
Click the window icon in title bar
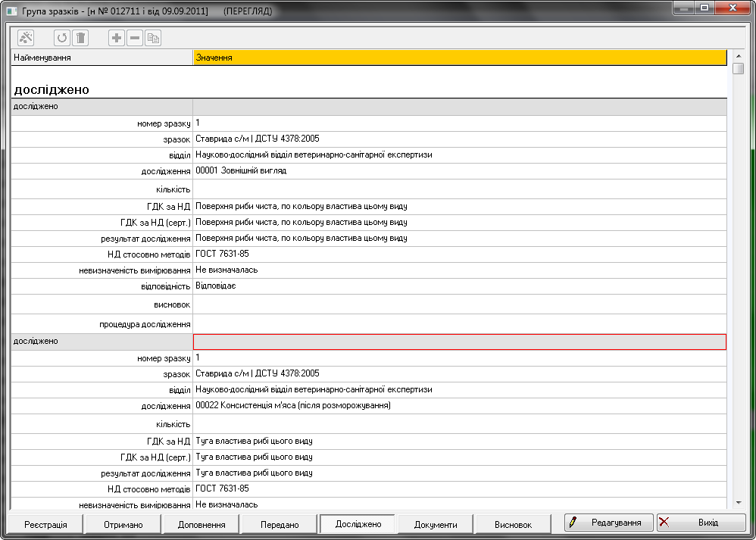pyautogui.click(x=12, y=11)
